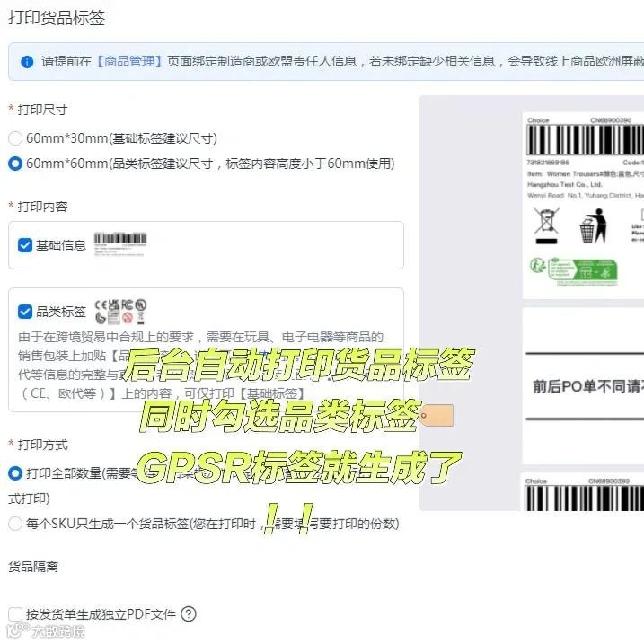Click the 打印方式 field label
644x644 pixels.
[42, 445]
